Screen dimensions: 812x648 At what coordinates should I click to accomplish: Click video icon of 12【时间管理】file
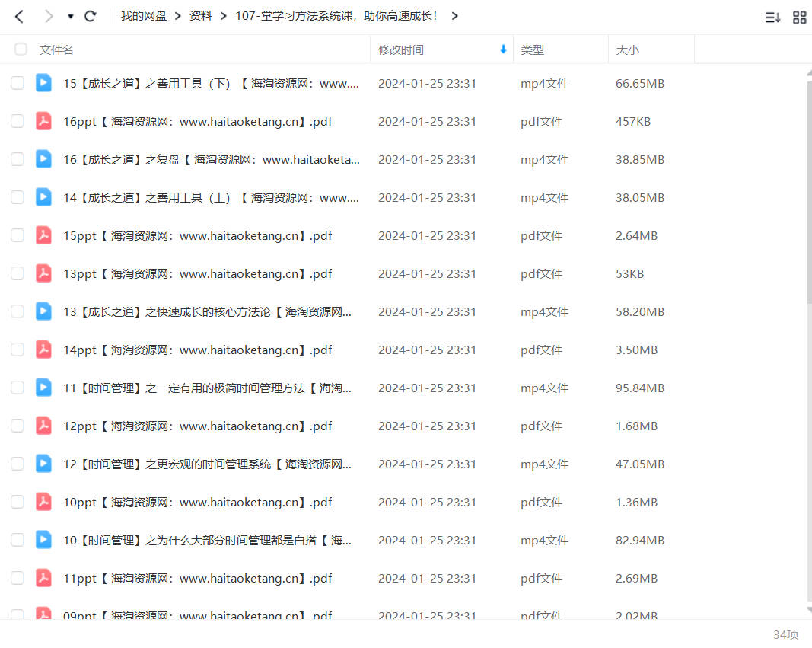(43, 464)
